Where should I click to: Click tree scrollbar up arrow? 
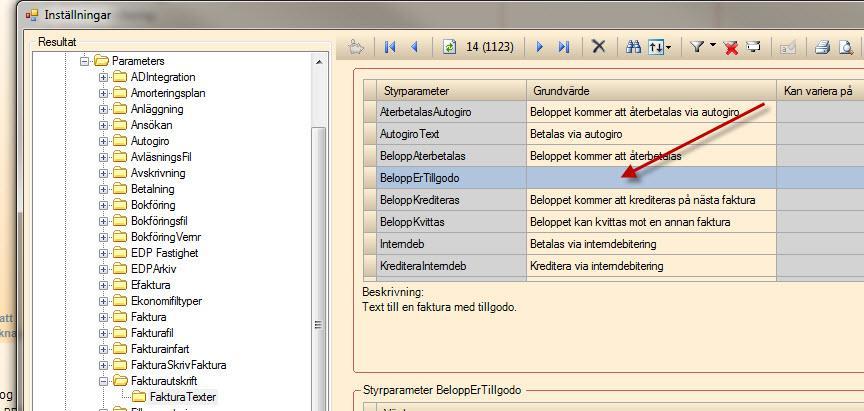click(x=319, y=61)
